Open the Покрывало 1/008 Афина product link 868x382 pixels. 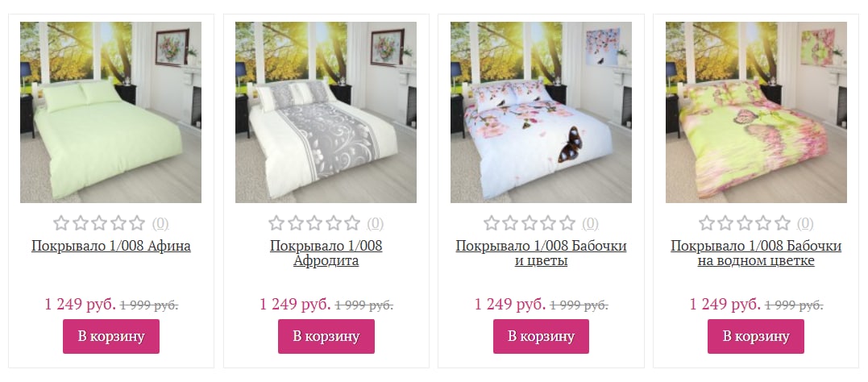click(111, 246)
